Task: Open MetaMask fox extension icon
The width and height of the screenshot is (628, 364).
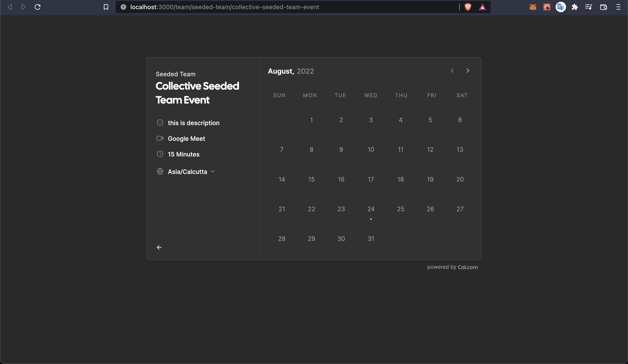Action: [x=533, y=7]
